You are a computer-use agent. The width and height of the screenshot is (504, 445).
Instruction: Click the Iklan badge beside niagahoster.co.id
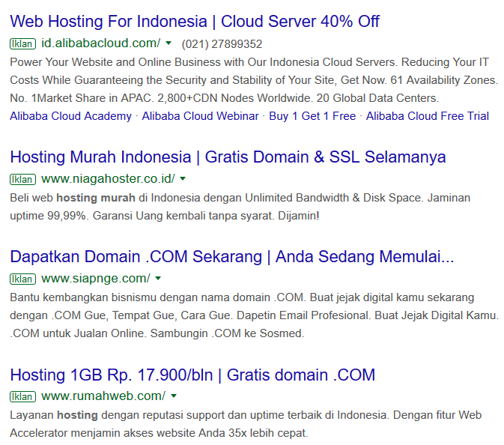coord(22,179)
